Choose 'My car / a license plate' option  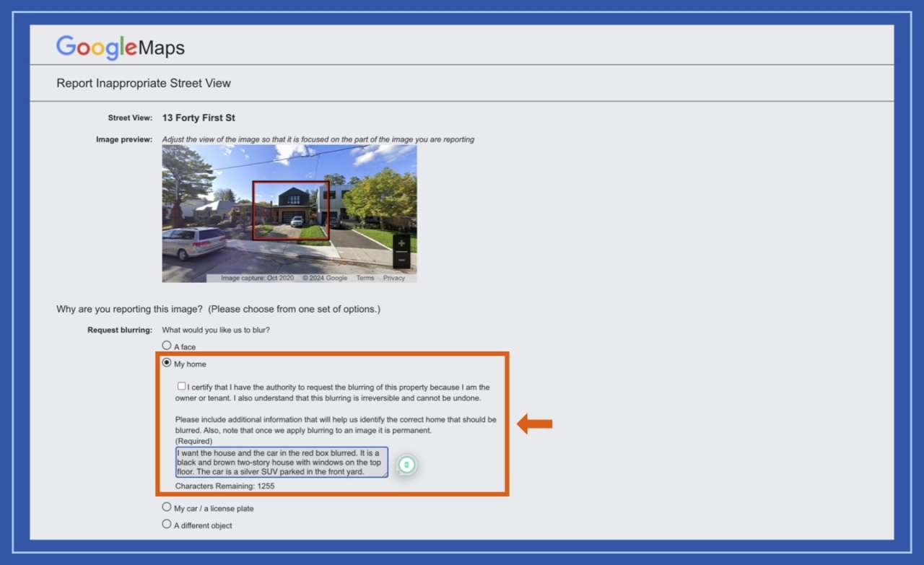tap(167, 507)
